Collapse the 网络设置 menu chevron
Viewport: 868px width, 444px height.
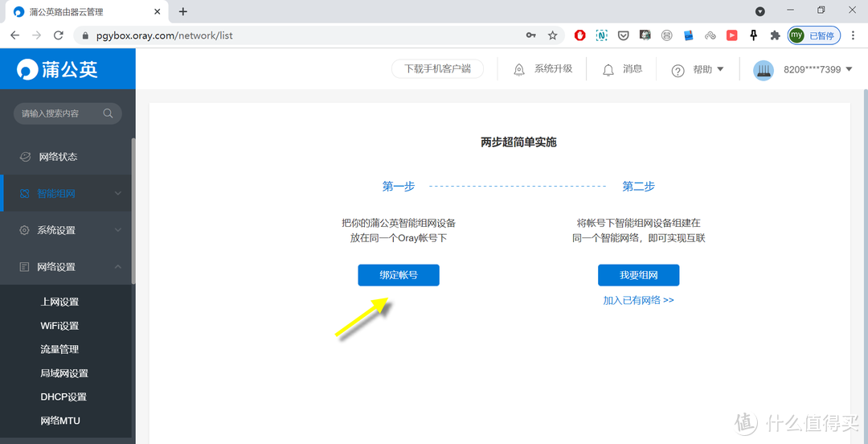tap(118, 266)
